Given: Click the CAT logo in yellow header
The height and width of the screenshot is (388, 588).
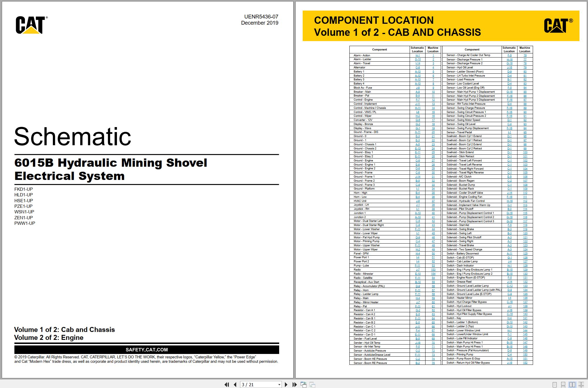Looking at the screenshot, I should [x=558, y=26].
